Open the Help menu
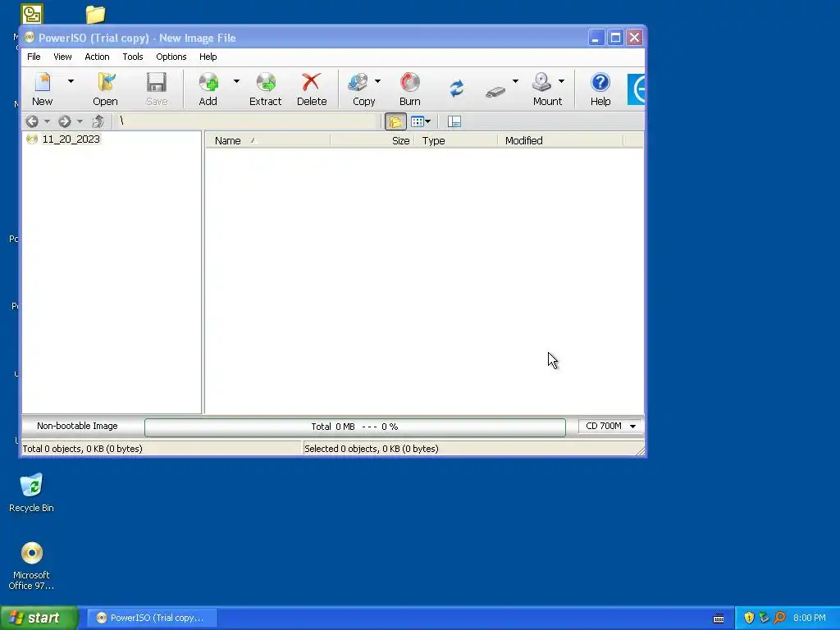 point(208,57)
